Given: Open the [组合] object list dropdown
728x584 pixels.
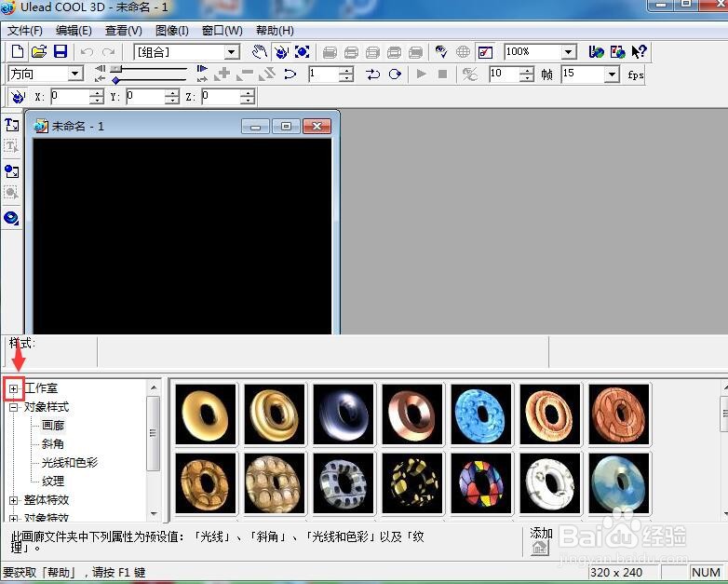Looking at the screenshot, I should click(x=232, y=52).
